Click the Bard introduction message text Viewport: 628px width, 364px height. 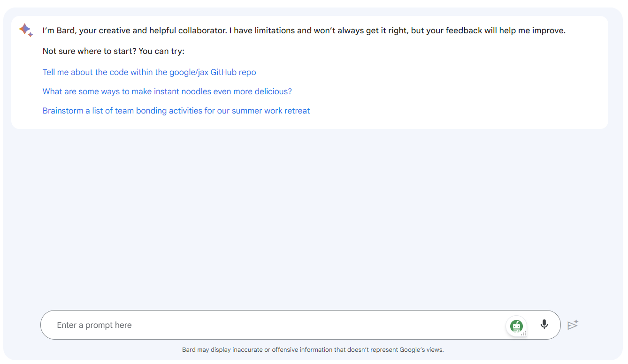(304, 30)
